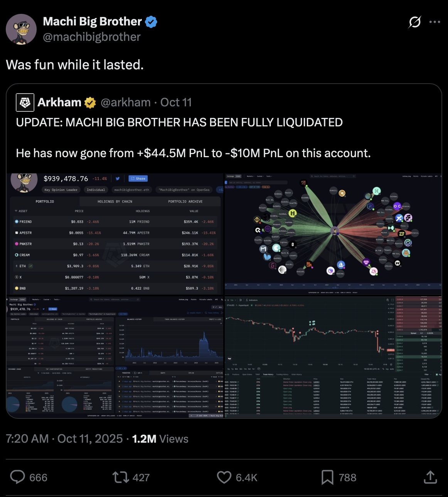448x497 pixels.
Task: Click Machi Big Brother's blue verified badge
Action: pyautogui.click(x=151, y=22)
